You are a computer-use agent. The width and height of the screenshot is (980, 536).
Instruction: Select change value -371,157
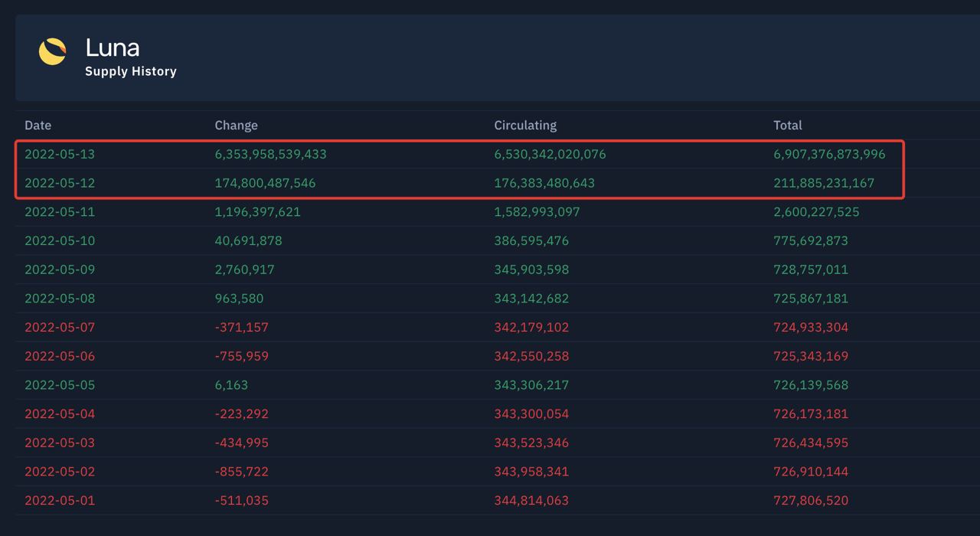pos(241,327)
